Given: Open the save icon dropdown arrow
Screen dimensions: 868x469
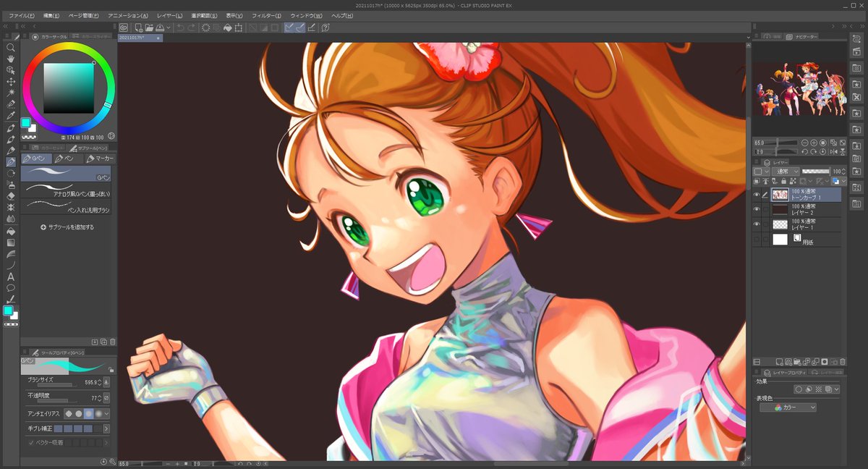Looking at the screenshot, I should 168,28.
